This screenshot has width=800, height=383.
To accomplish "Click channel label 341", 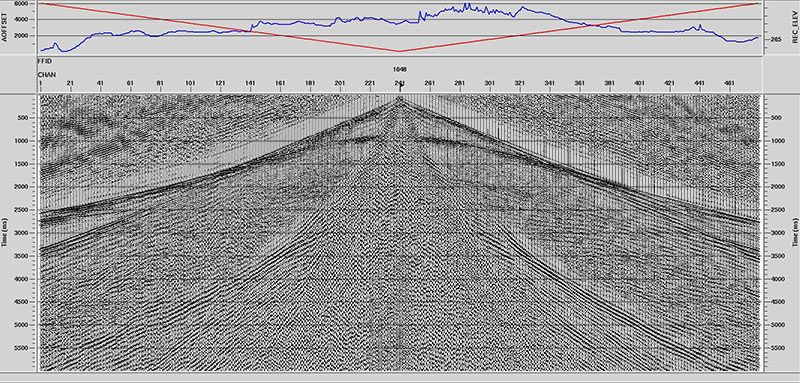I will [x=550, y=83].
